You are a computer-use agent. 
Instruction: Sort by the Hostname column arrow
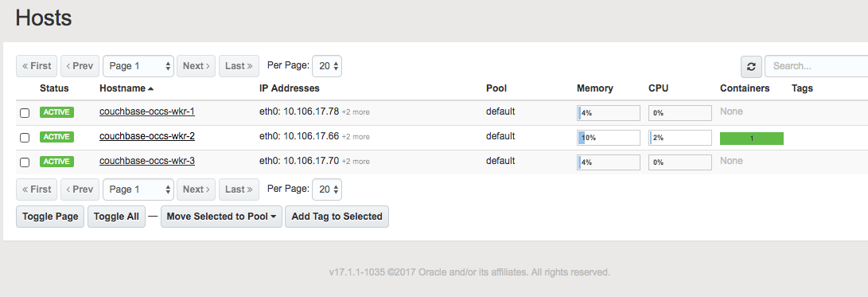(151, 88)
